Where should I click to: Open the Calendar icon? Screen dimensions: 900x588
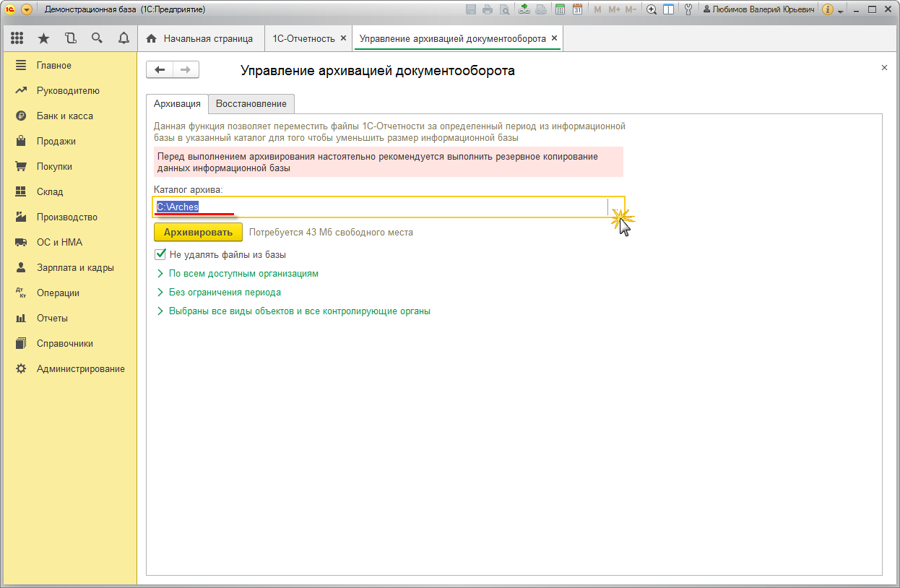click(x=577, y=9)
